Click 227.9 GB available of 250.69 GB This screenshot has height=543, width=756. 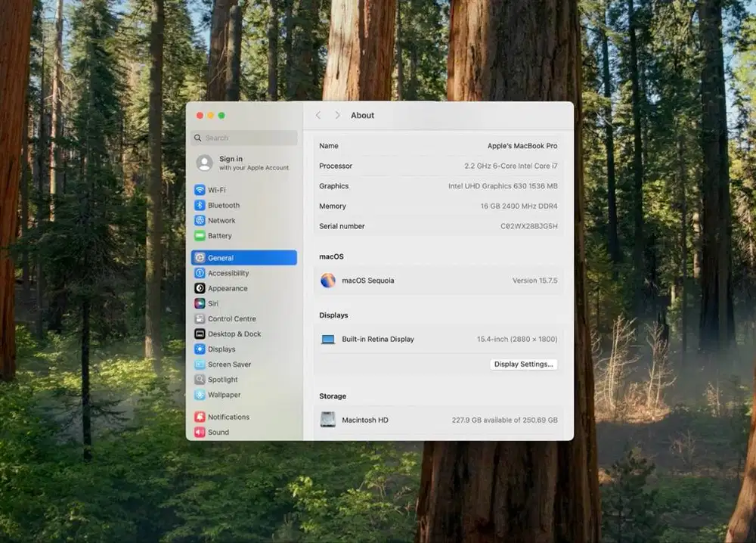504,420
